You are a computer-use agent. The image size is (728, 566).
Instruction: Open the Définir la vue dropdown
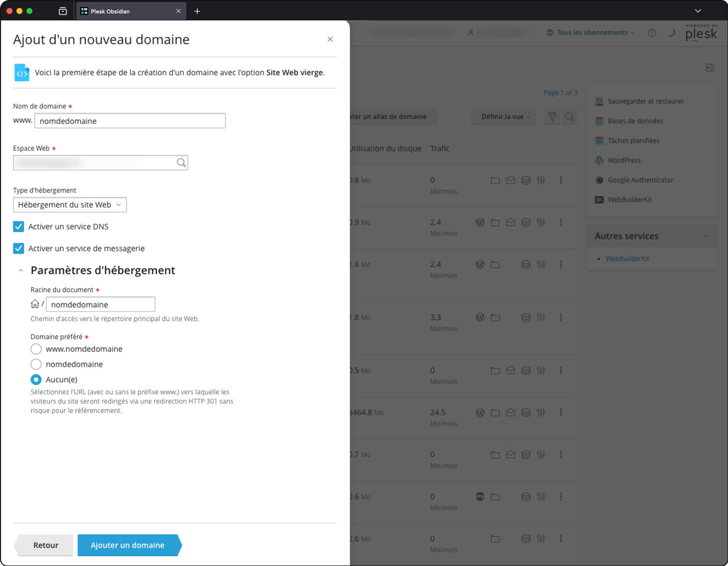click(x=503, y=117)
